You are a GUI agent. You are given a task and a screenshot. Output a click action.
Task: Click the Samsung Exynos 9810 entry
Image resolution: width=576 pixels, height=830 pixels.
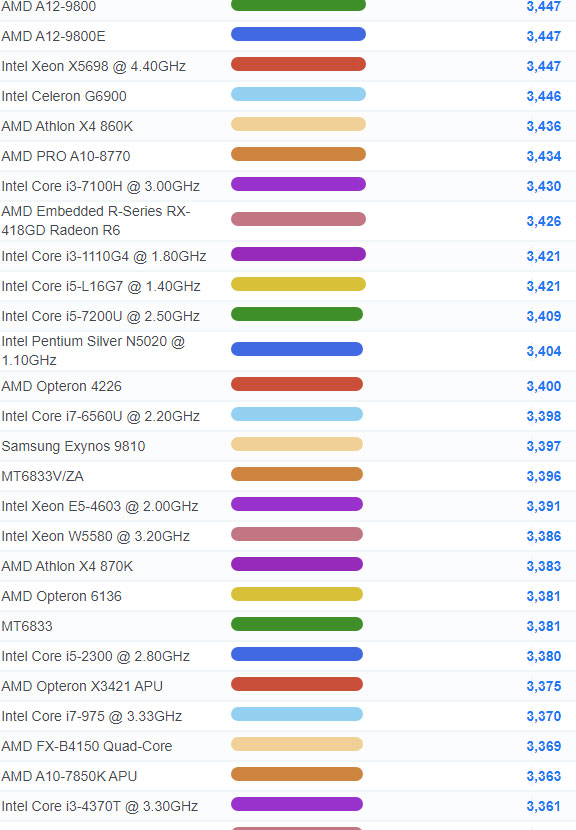coord(73,446)
